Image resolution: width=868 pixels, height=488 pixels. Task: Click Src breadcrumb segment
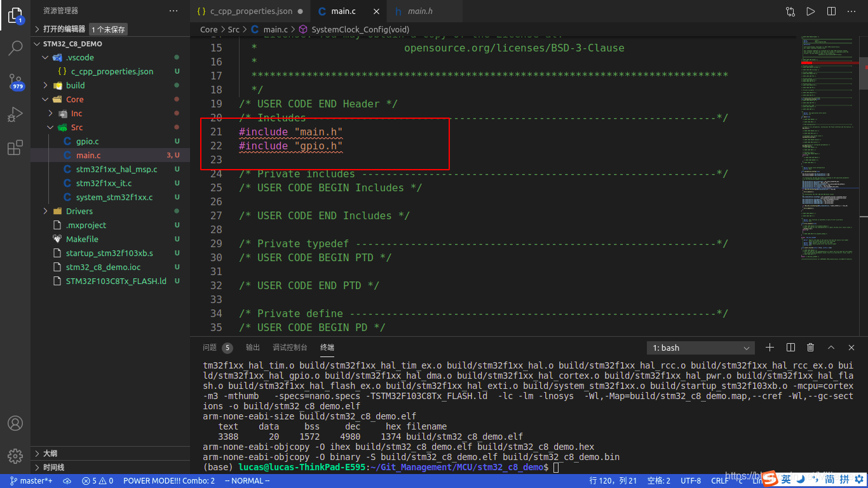pyautogui.click(x=233, y=29)
